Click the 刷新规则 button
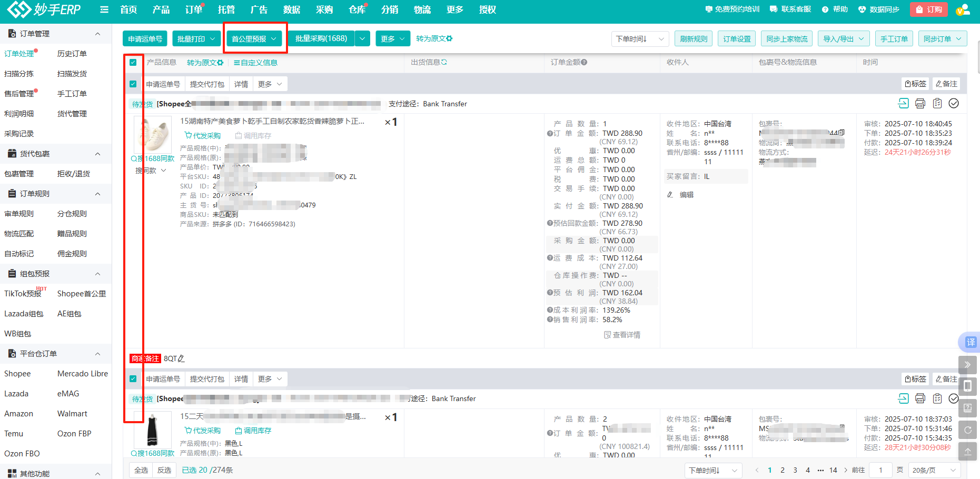The image size is (980, 479). point(694,38)
